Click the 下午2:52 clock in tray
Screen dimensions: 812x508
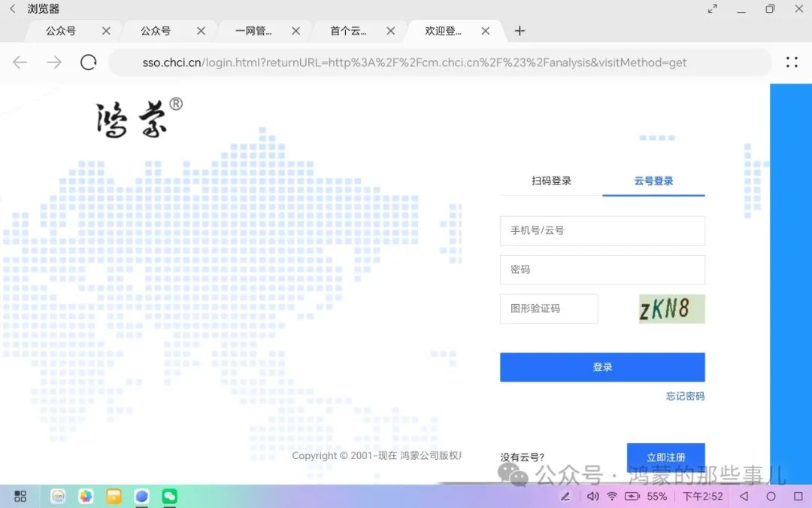pyautogui.click(x=703, y=497)
